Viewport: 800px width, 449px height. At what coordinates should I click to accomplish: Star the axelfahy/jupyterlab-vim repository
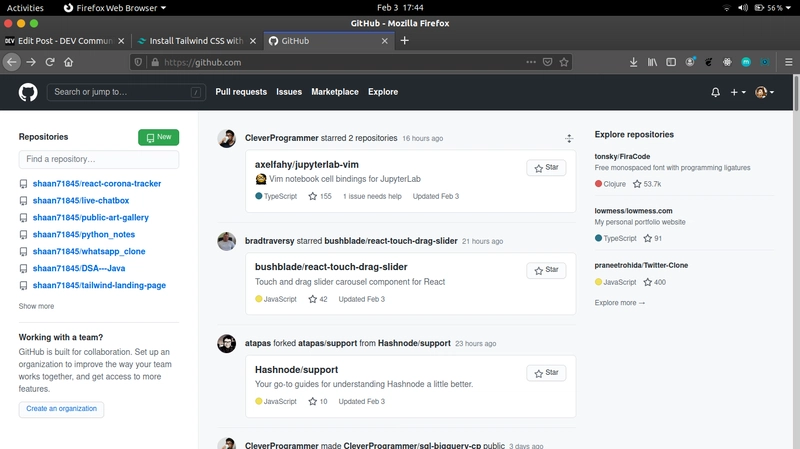[546, 168]
